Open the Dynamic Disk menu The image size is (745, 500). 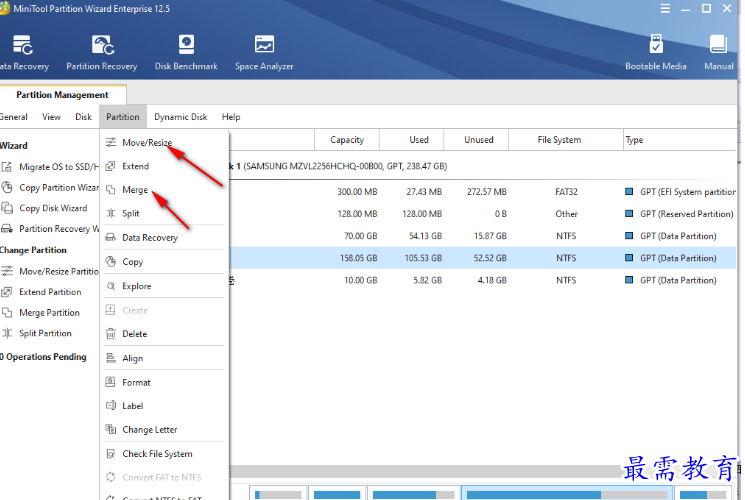click(181, 117)
